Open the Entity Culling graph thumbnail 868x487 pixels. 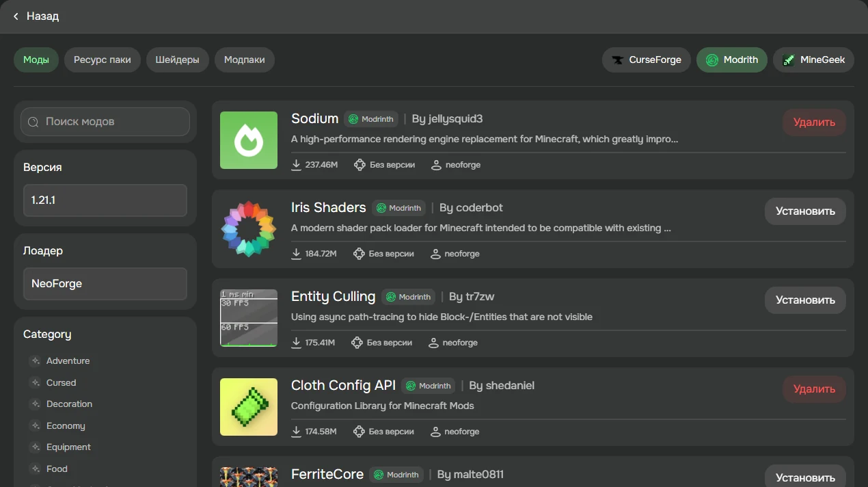(249, 318)
